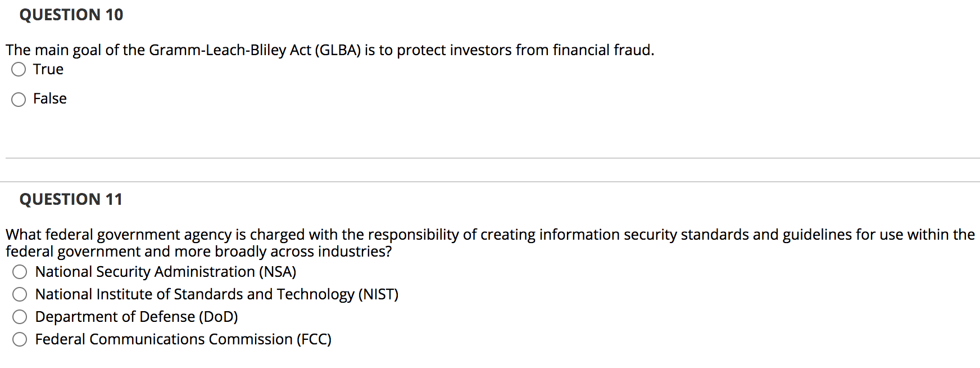Image resolution: width=980 pixels, height=368 pixels.
Task: Click the "National Institute of Standards and Technology" text
Action: tap(195, 294)
